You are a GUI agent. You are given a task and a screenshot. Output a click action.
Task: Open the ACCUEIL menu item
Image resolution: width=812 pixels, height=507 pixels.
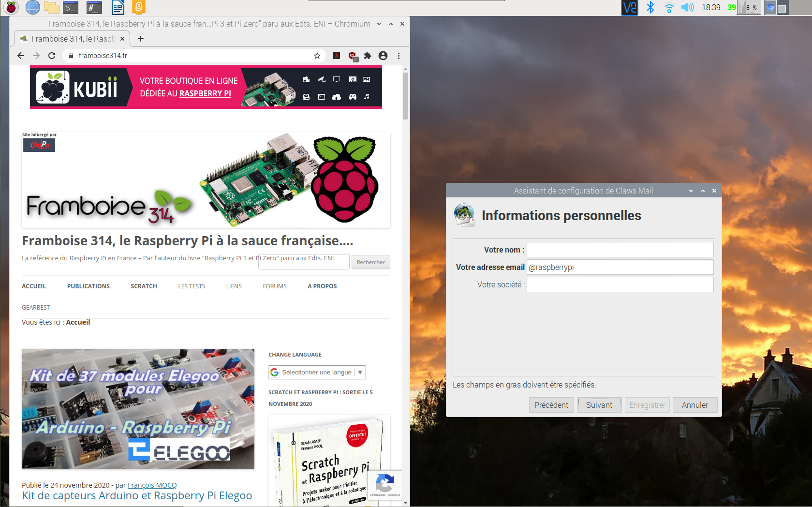(x=34, y=286)
